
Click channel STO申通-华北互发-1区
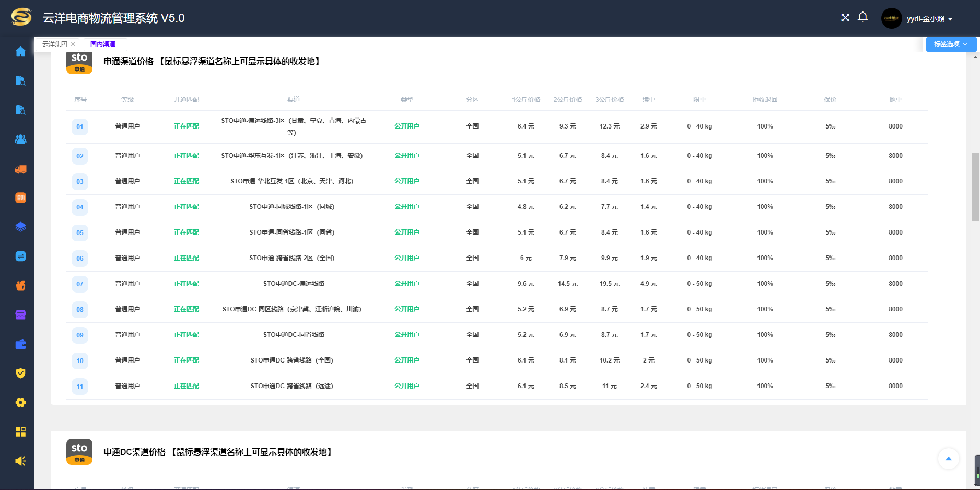292,181
